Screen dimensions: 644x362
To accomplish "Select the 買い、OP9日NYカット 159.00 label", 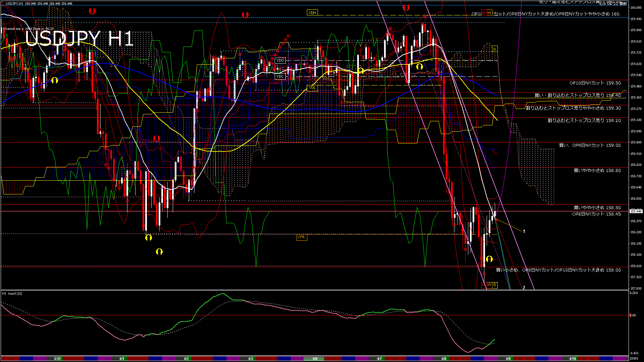I will (590, 145).
